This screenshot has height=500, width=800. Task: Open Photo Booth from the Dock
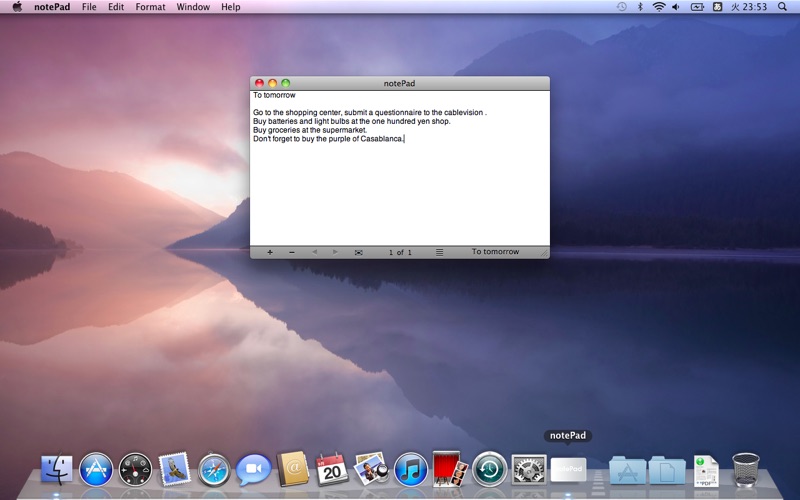tap(450, 469)
